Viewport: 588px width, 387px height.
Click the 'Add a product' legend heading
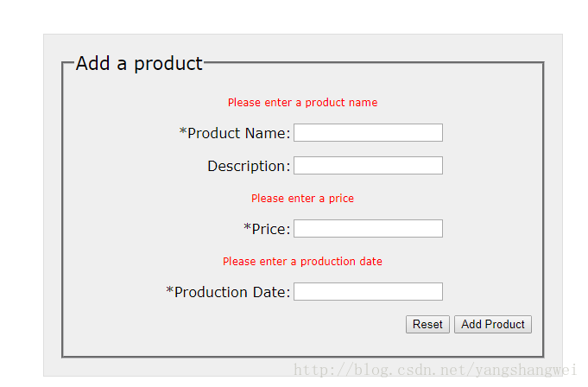pos(139,64)
